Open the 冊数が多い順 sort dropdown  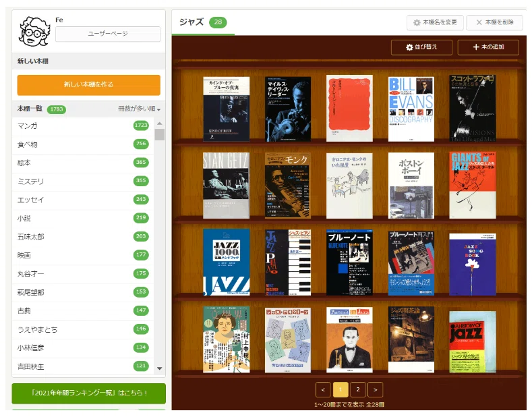point(139,109)
